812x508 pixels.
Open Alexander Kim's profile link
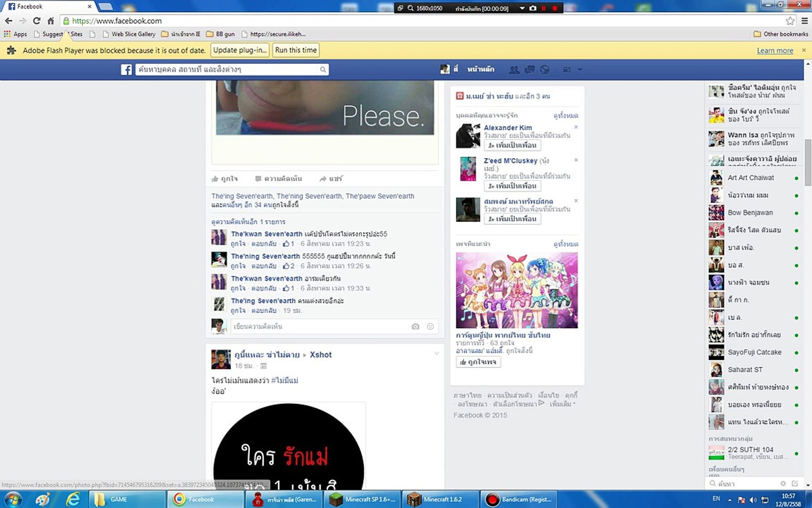508,127
